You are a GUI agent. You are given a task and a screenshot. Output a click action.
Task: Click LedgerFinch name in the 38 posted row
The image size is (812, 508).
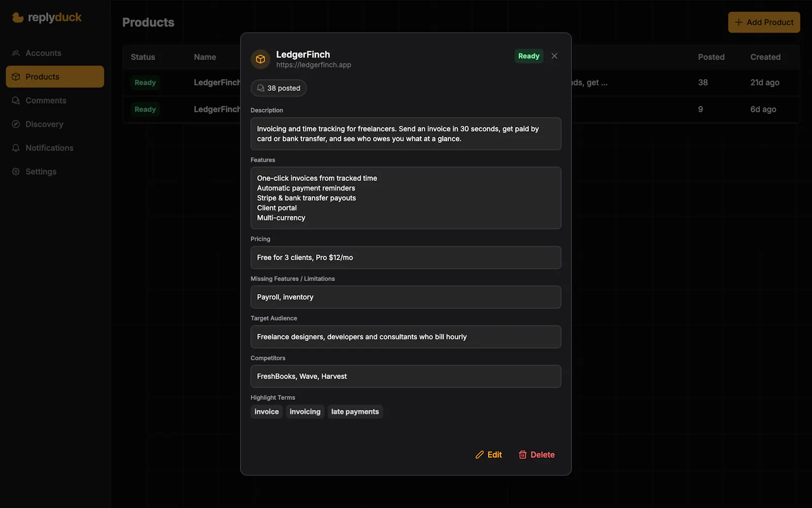(217, 82)
